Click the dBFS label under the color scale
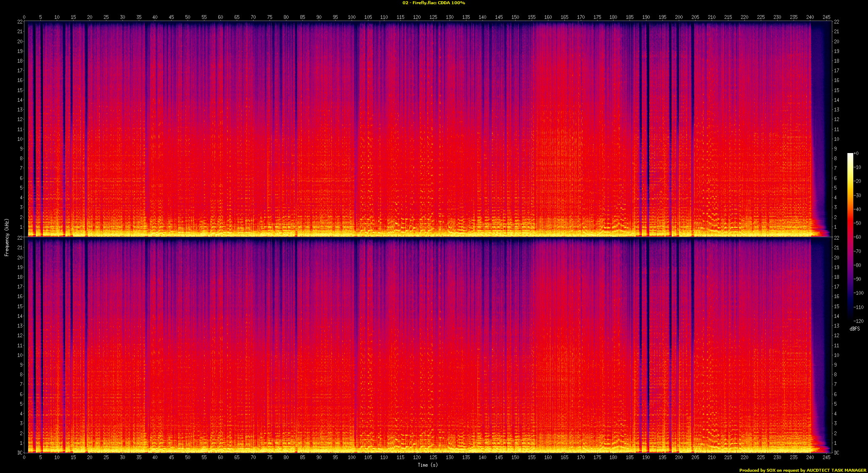The image size is (868, 473). [x=855, y=329]
